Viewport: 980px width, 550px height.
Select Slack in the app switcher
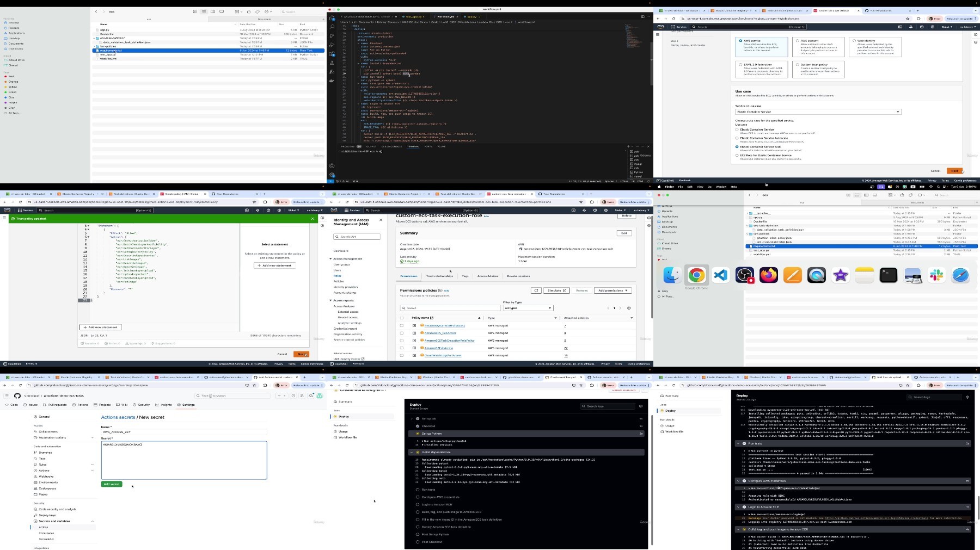pos(937,275)
